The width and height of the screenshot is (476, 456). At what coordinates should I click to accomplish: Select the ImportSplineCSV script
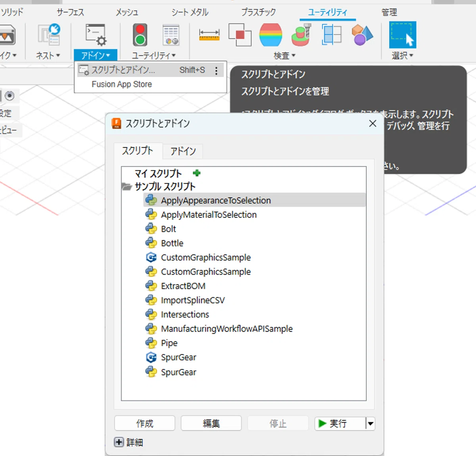(193, 300)
